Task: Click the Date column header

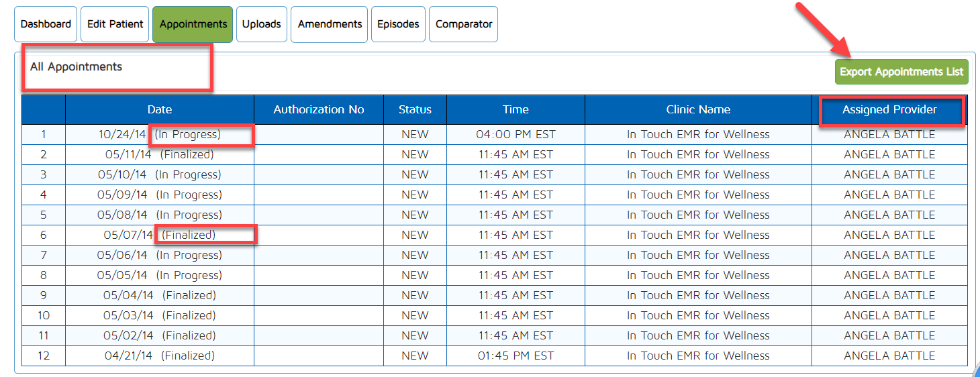Action: [160, 109]
